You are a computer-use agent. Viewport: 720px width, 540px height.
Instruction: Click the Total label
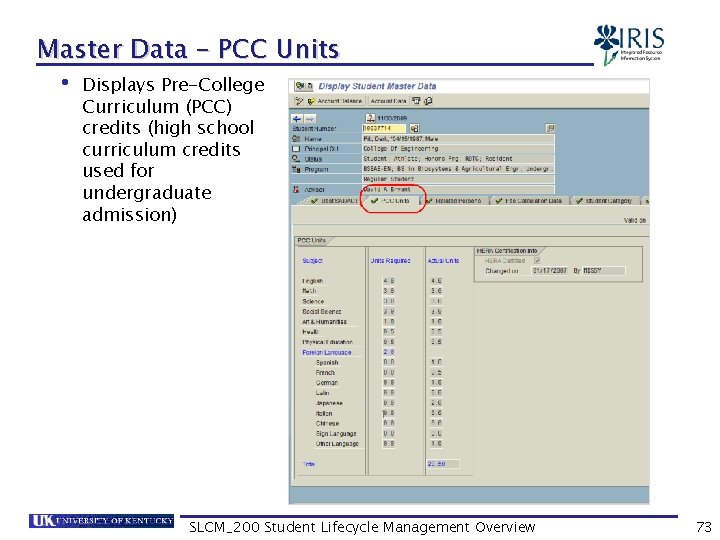pyautogui.click(x=309, y=464)
